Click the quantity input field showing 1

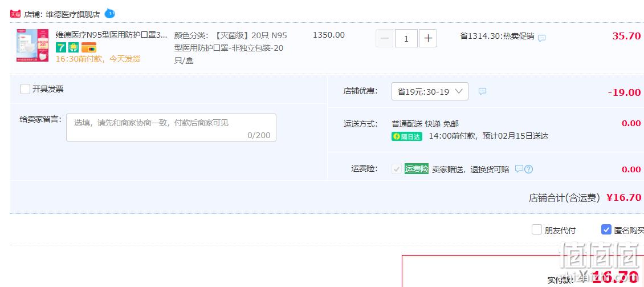[406, 38]
